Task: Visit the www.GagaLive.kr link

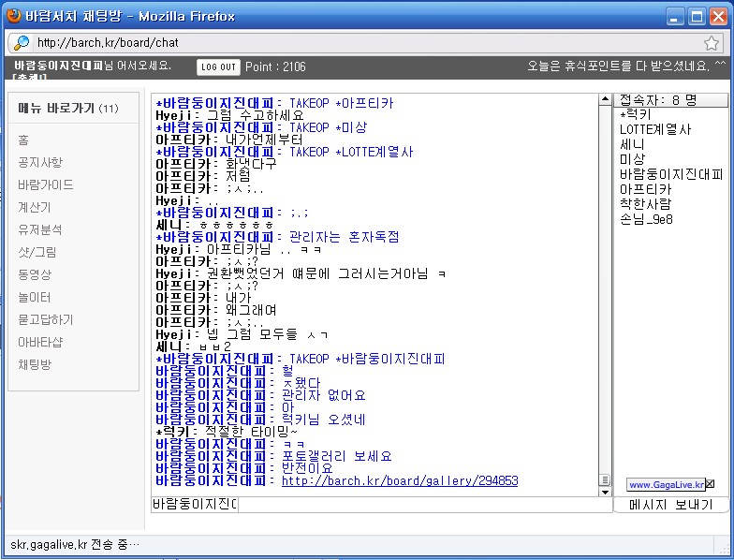Action: 665,485
